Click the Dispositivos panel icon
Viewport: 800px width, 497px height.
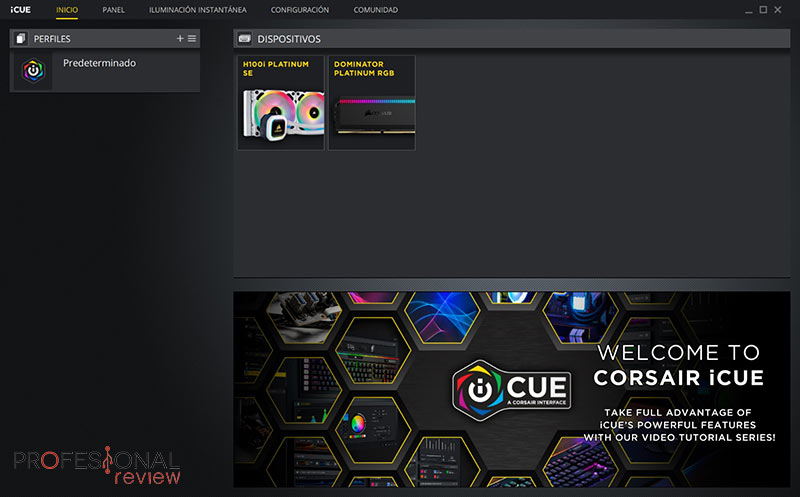[x=244, y=38]
